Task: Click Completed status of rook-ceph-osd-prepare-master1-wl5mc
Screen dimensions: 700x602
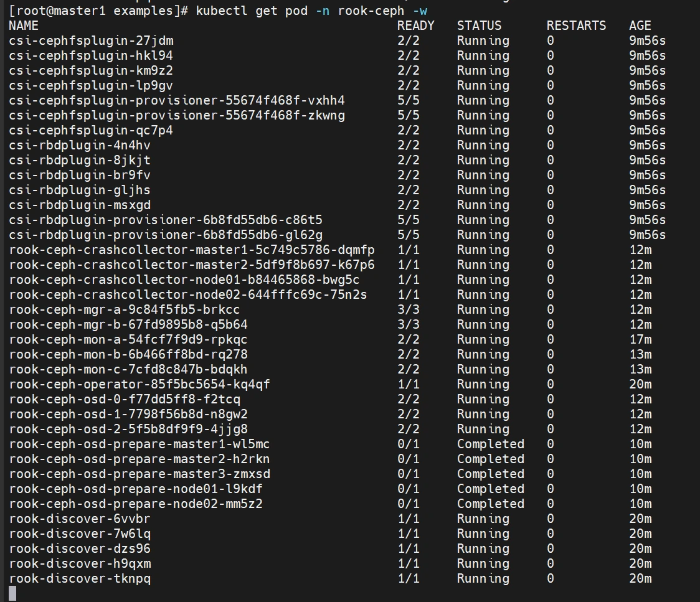Action: [x=490, y=444]
